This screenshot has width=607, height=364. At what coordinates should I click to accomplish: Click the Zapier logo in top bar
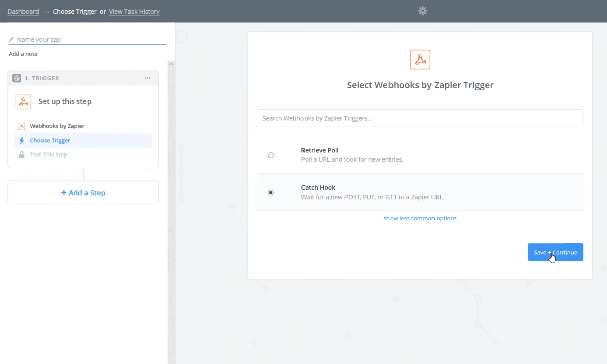[x=423, y=11]
